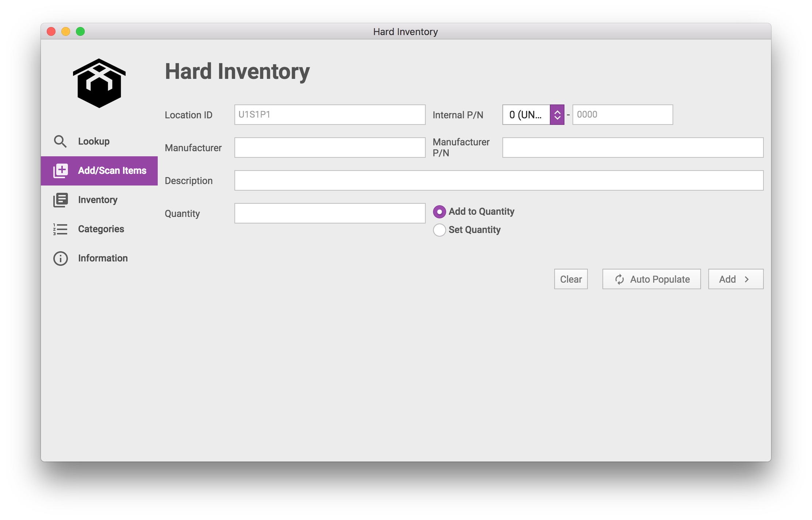Go to the Lookup page

tap(94, 141)
